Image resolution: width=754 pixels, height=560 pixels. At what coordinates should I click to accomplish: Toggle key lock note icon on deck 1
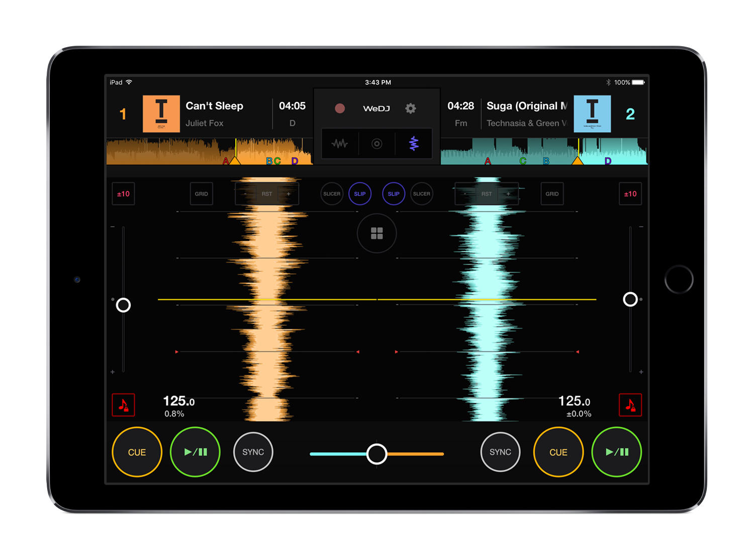click(x=123, y=405)
